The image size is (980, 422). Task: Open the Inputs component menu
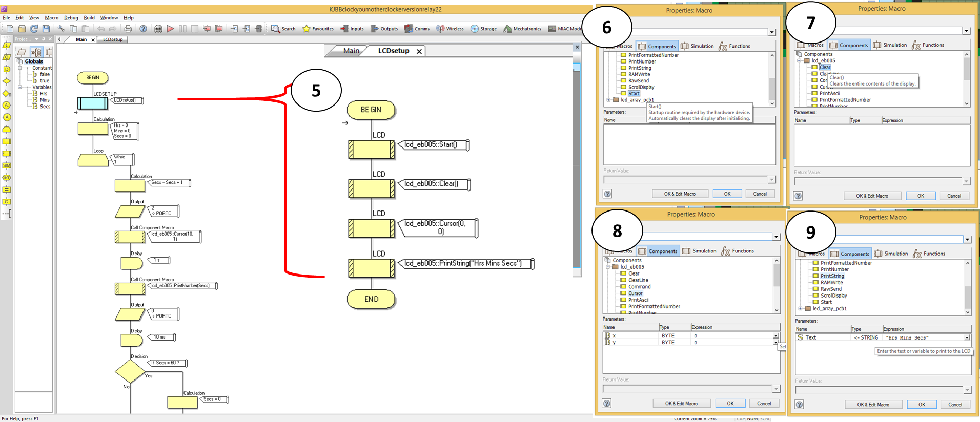(x=352, y=29)
